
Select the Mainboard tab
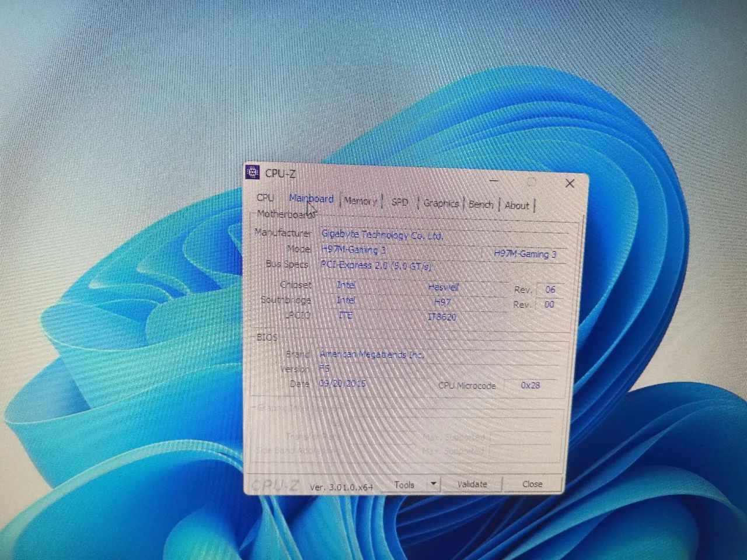click(x=311, y=198)
